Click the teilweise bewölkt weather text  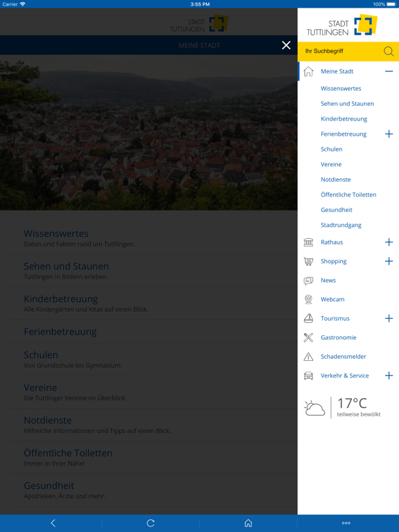point(359,414)
